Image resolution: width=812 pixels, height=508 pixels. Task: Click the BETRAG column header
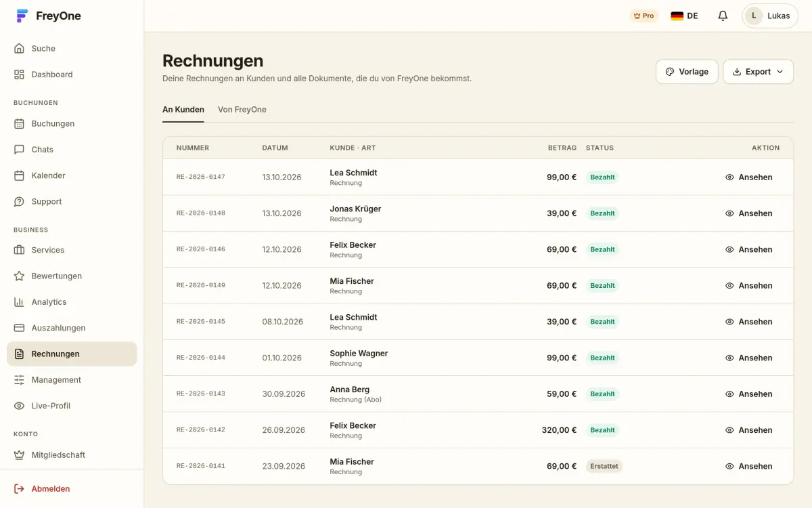click(x=562, y=148)
